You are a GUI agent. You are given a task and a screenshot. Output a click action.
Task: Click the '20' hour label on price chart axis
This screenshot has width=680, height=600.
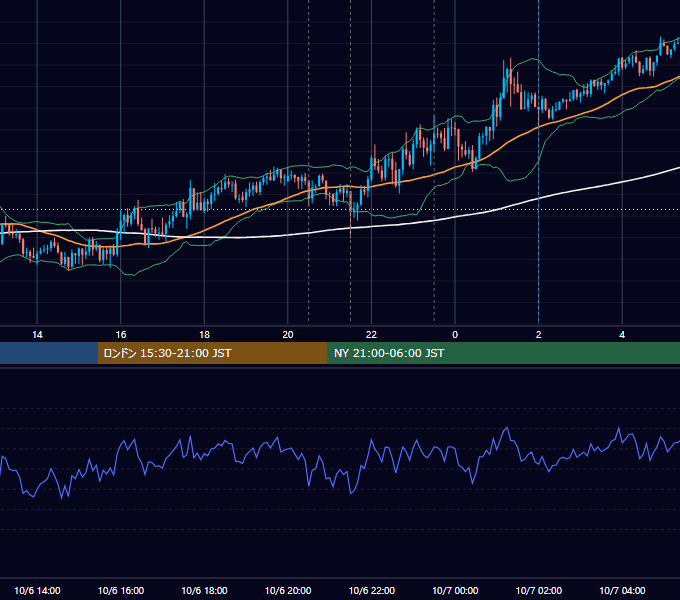pyautogui.click(x=288, y=335)
